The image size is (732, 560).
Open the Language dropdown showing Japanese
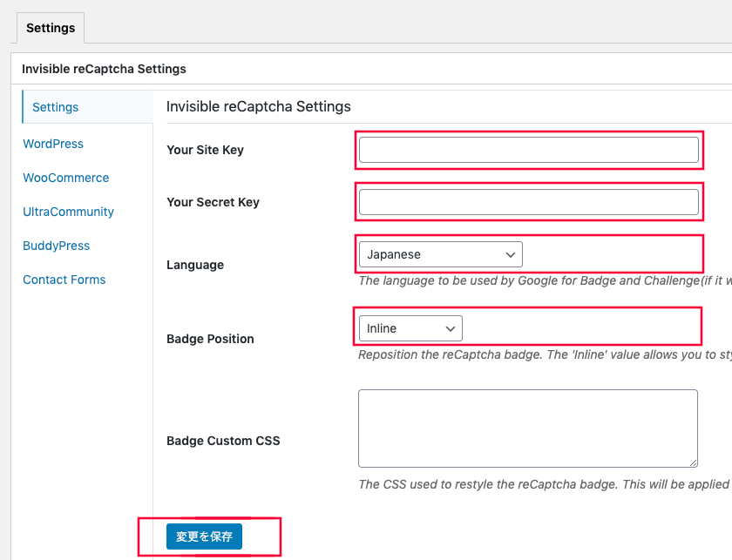point(440,254)
